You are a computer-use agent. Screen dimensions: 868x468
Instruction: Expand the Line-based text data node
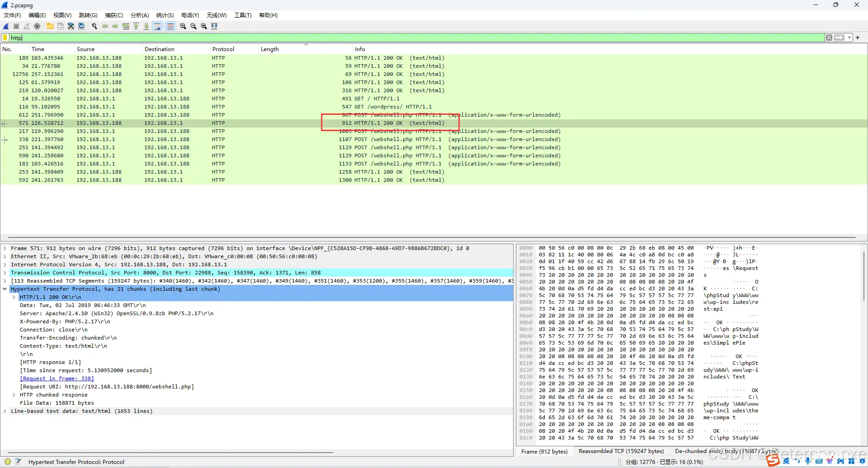(5, 411)
